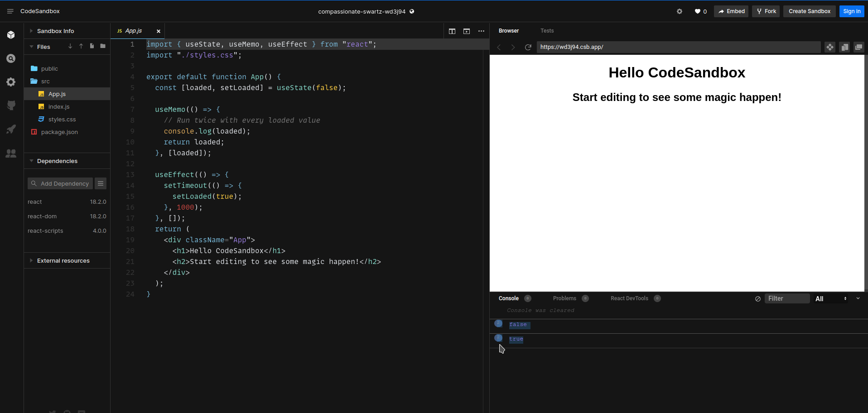
Task: Open the Live collaboration people panel
Action: click(11, 154)
